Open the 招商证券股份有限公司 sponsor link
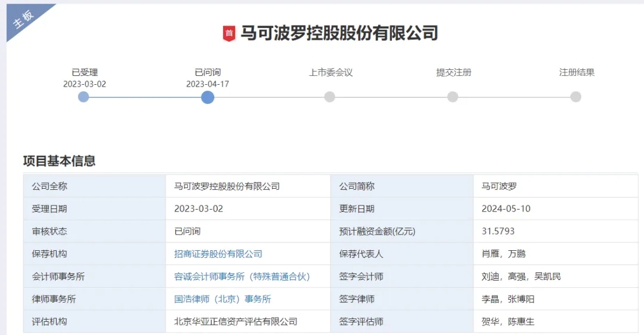The height and width of the screenshot is (335, 644). pyautogui.click(x=218, y=254)
